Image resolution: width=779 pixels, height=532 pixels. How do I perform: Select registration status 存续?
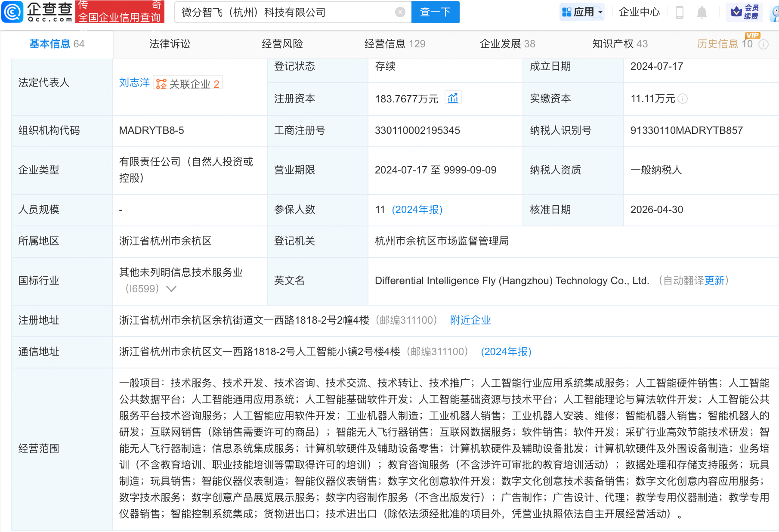[385, 66]
